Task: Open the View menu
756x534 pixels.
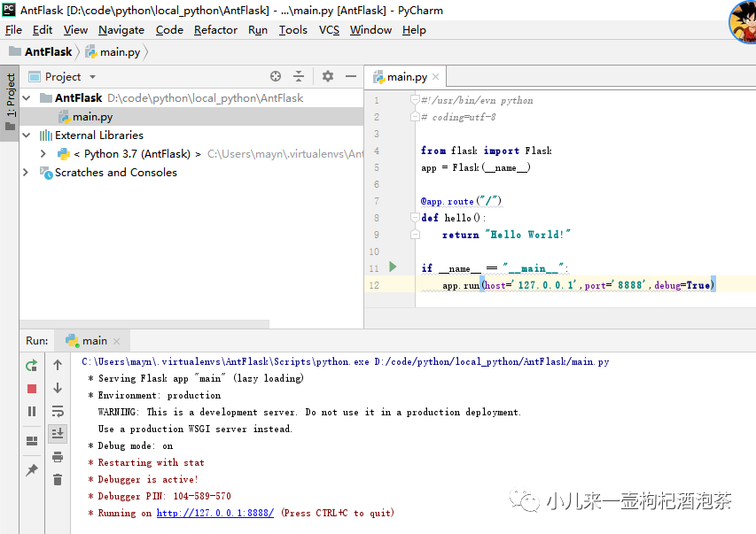Action: [75, 30]
